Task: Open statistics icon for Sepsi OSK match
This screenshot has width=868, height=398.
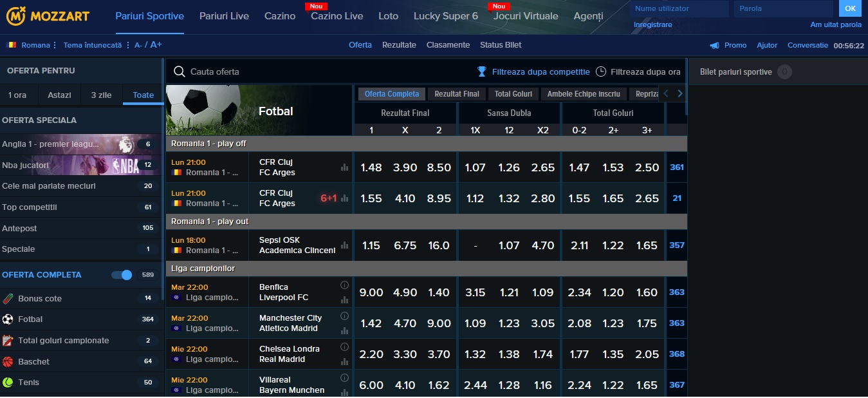Action: point(344,245)
